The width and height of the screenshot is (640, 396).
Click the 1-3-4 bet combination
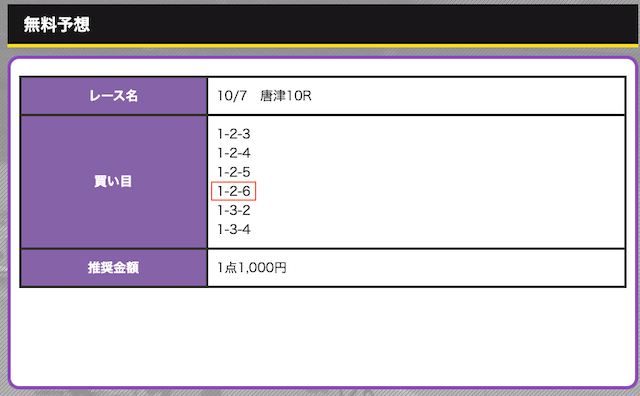click(x=233, y=229)
